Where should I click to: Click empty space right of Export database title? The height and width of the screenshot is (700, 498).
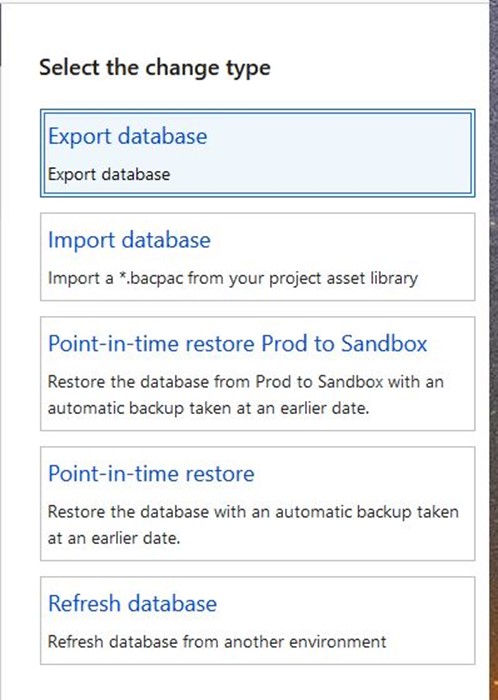pos(339,136)
